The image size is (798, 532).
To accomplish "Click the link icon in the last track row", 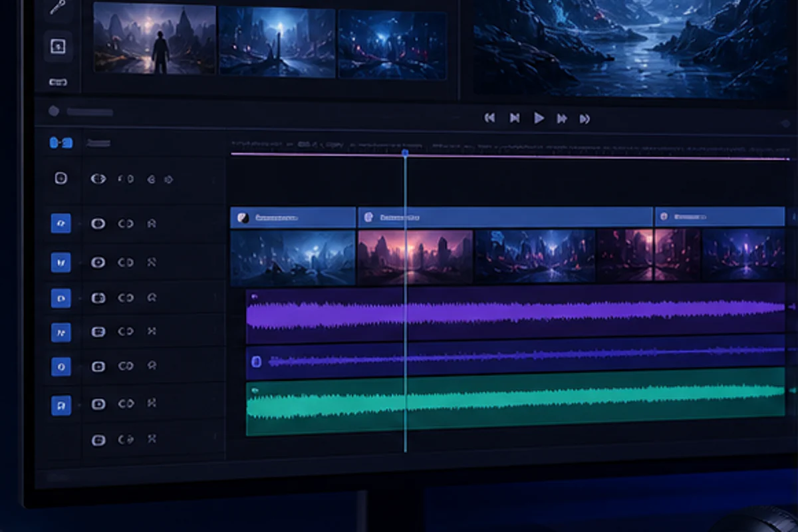I will tap(126, 440).
